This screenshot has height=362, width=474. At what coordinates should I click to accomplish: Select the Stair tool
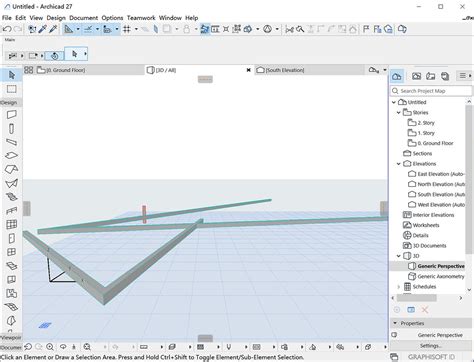point(11,197)
